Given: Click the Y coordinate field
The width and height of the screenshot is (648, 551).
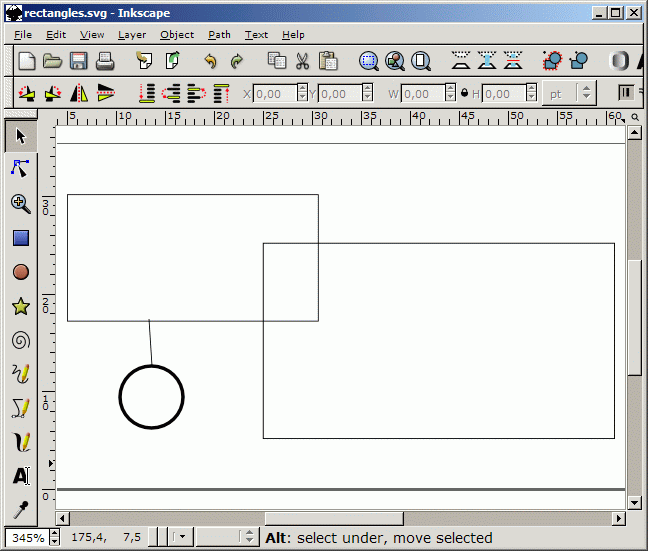Looking at the screenshot, I should pyautogui.click(x=340, y=94).
